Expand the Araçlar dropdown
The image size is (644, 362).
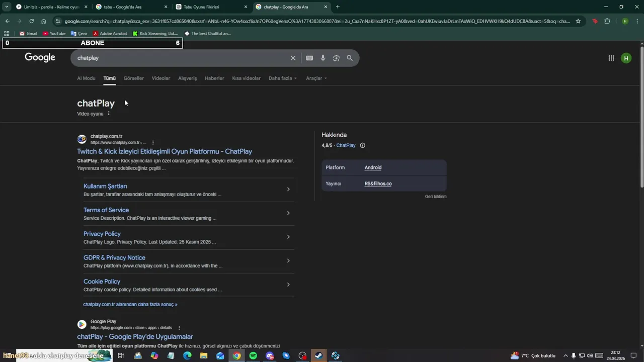(316, 78)
